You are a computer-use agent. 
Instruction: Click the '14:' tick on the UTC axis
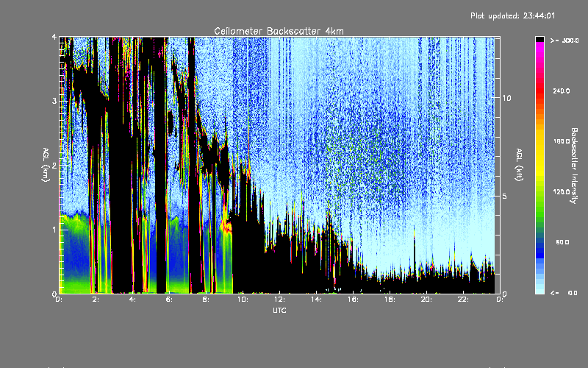click(x=316, y=300)
